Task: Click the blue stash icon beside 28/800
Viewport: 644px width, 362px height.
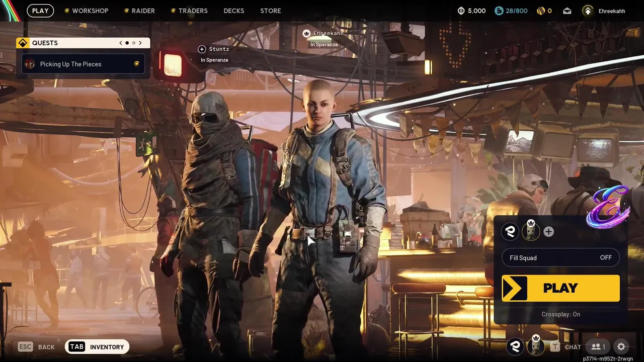Action: pyautogui.click(x=499, y=11)
